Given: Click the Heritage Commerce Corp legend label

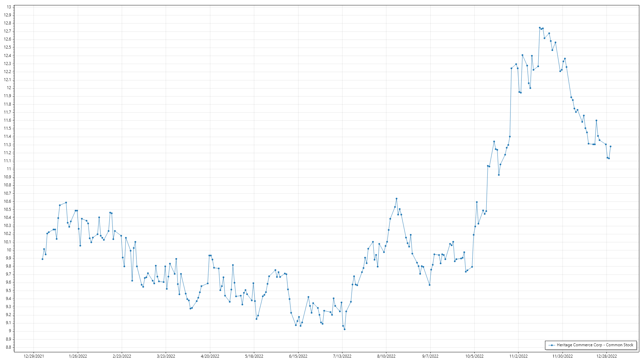Looking at the screenshot, I should [595, 345].
